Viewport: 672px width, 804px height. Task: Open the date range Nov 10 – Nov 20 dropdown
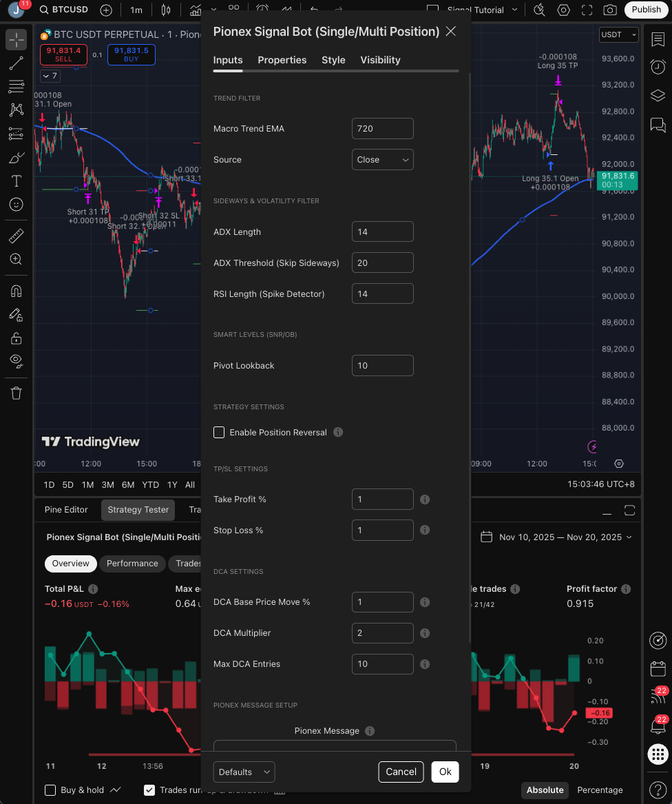(556, 537)
